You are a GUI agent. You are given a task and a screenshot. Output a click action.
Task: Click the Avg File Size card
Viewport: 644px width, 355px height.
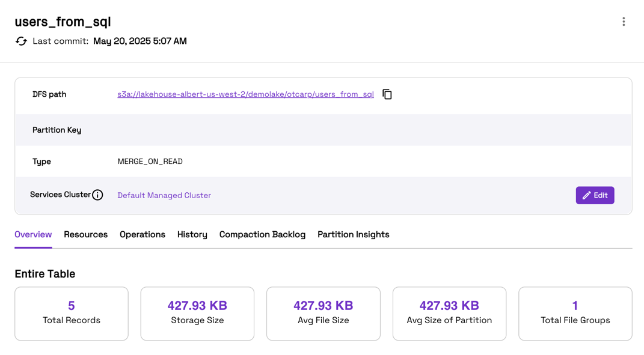click(324, 314)
